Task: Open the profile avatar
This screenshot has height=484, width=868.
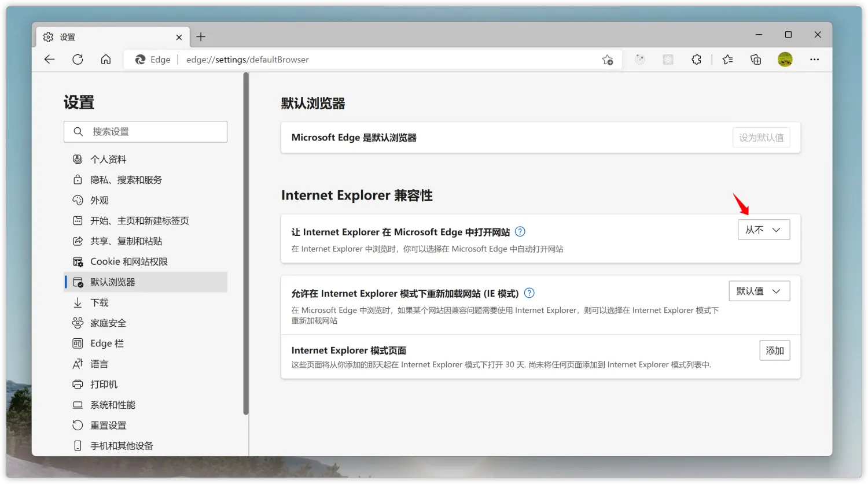Action: [785, 60]
